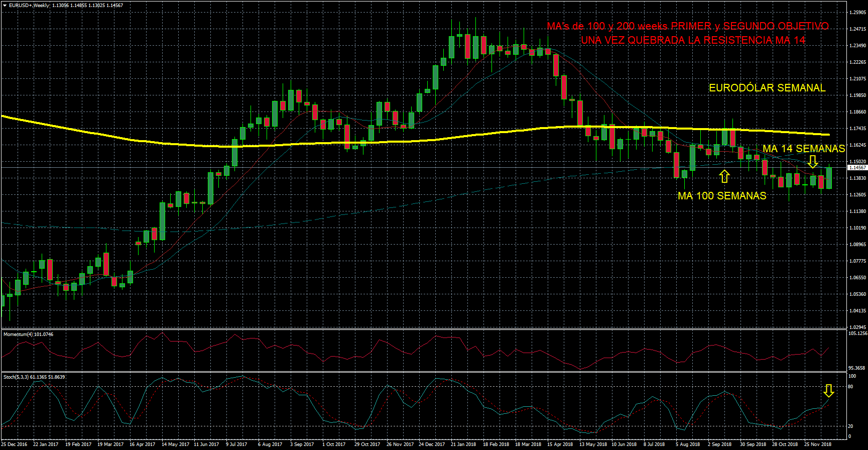868x450 pixels.
Task: Click the up arrow above MA 100 SEMANAS
Action: point(724,176)
